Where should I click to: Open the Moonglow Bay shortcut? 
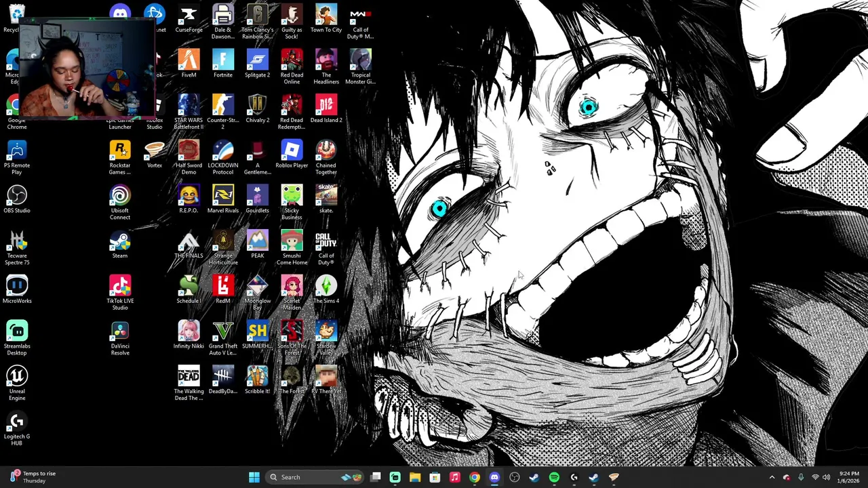257,293
